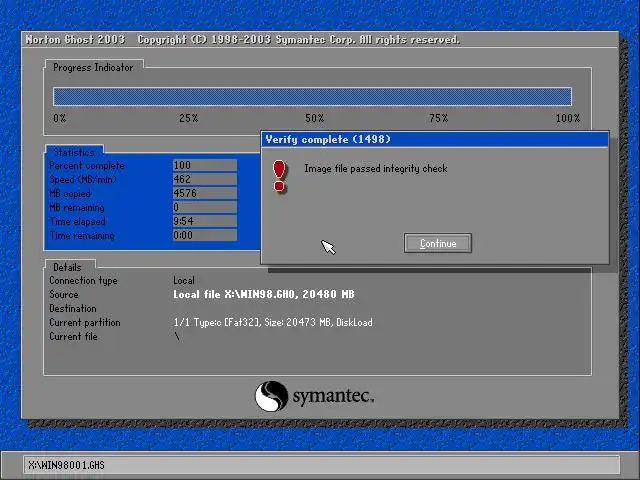The width and height of the screenshot is (640, 480).
Task: Click the red exclamation mark icon
Action: (280, 176)
